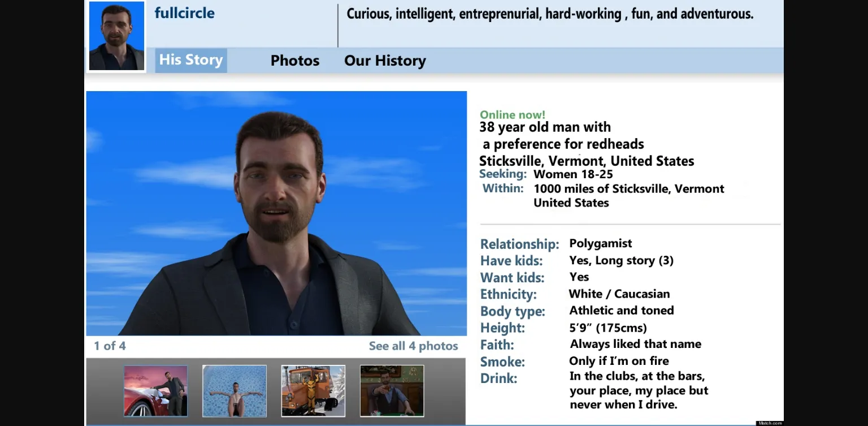This screenshot has height=426, width=868.
Task: Open the fullcircle username link
Action: point(184,13)
